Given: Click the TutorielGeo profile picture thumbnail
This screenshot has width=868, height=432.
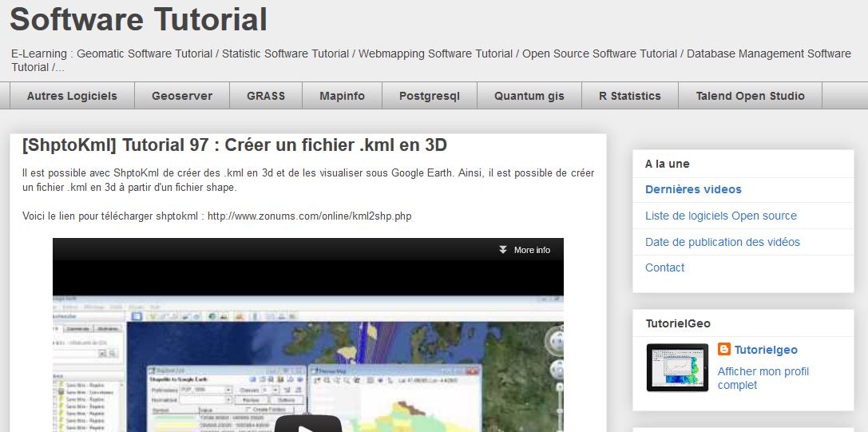Looking at the screenshot, I should [x=677, y=367].
